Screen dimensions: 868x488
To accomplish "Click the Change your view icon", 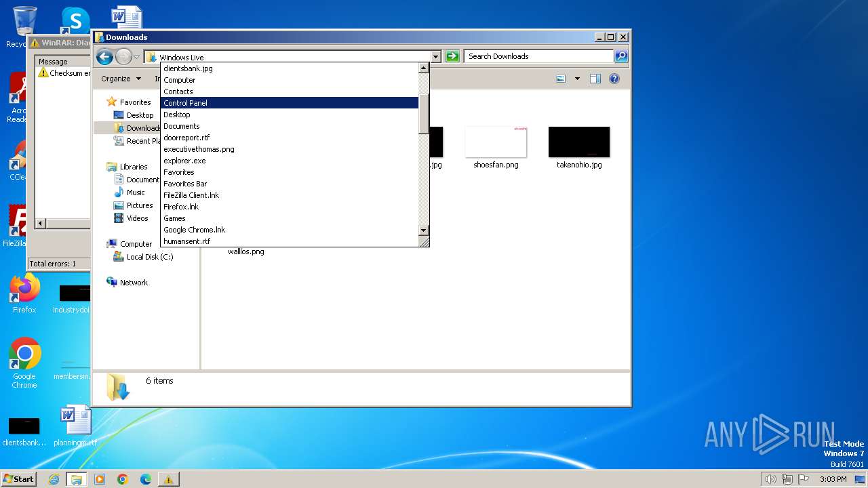I will [561, 79].
